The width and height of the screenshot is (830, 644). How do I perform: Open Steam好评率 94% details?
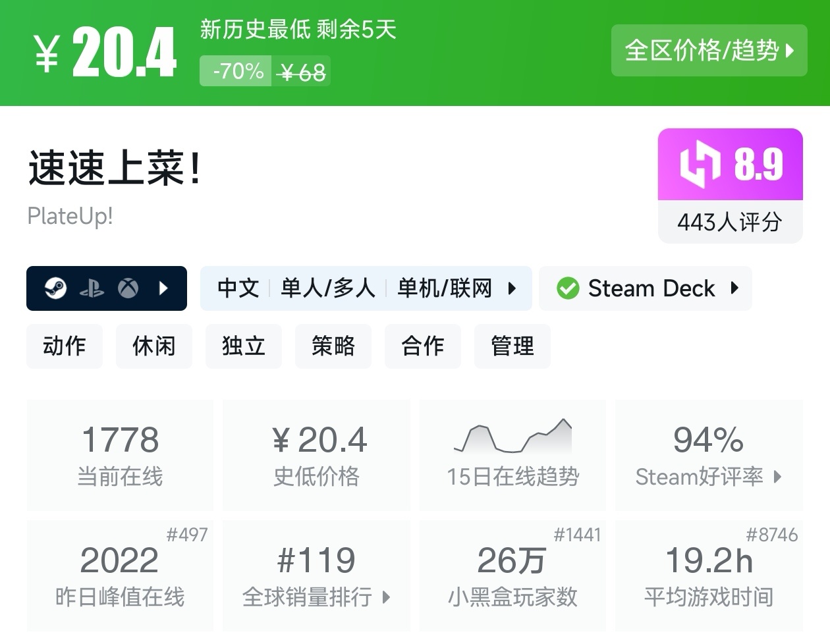click(709, 455)
